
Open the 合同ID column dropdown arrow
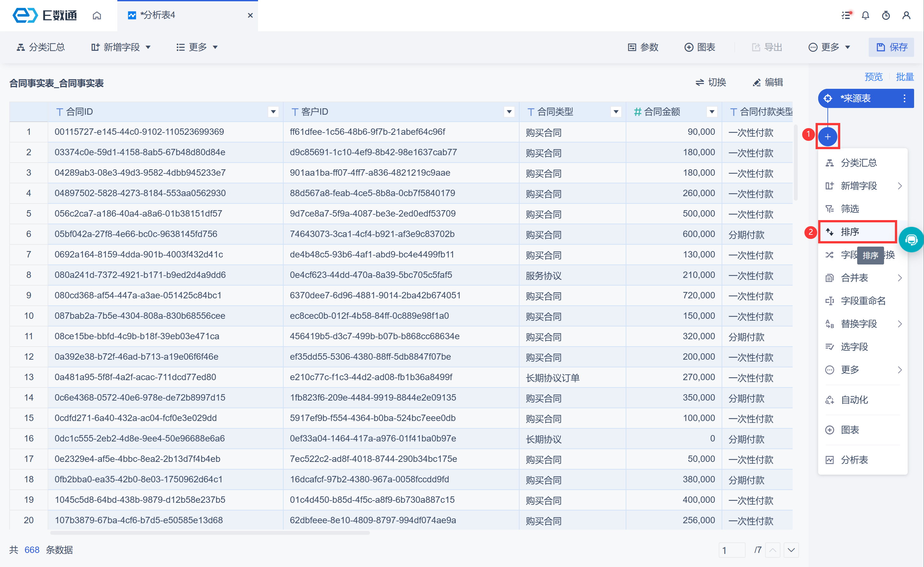[273, 112]
